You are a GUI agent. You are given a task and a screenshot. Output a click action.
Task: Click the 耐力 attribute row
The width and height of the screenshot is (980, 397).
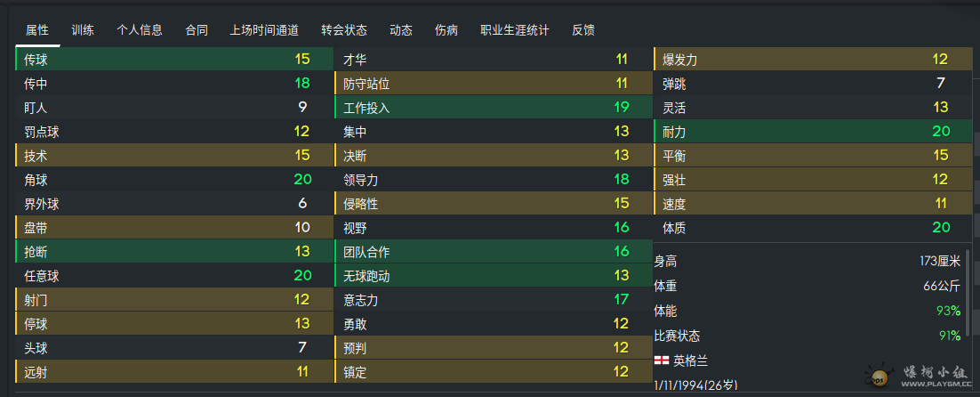click(813, 132)
